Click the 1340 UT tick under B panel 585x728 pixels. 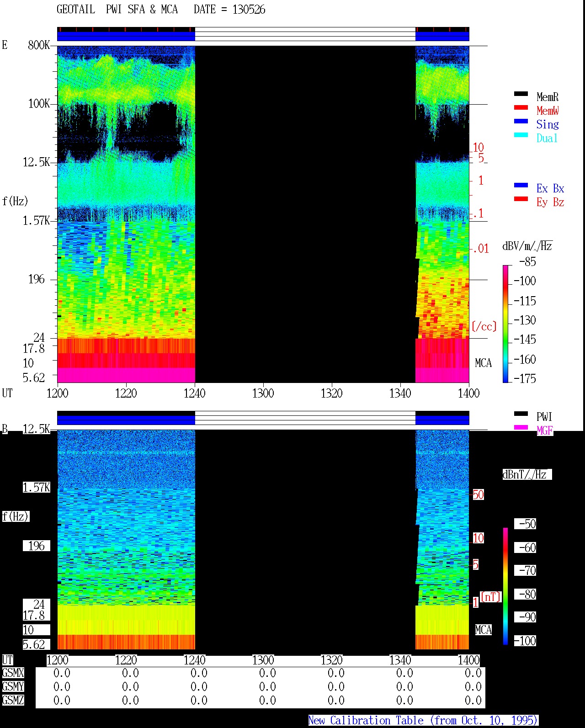pos(400,660)
